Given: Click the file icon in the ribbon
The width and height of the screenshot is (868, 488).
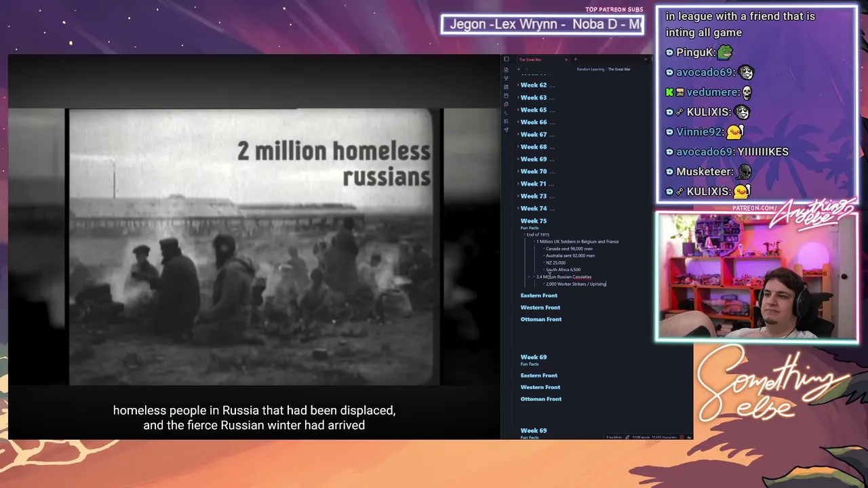Looking at the screenshot, I should point(506,70).
